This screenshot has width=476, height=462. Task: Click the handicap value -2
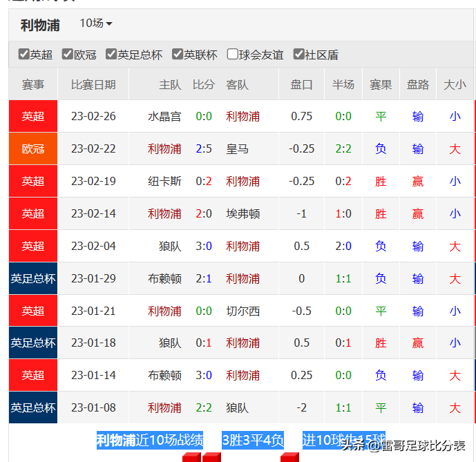pos(301,408)
